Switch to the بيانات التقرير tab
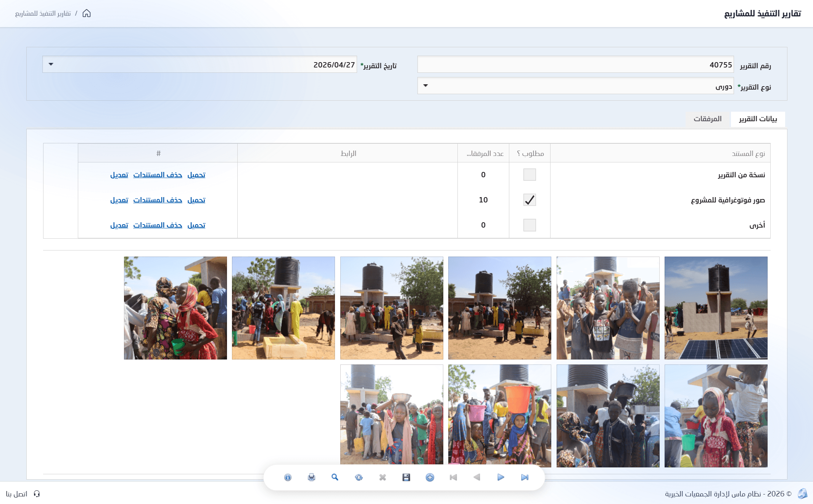The height and width of the screenshot is (504, 813). [758, 119]
